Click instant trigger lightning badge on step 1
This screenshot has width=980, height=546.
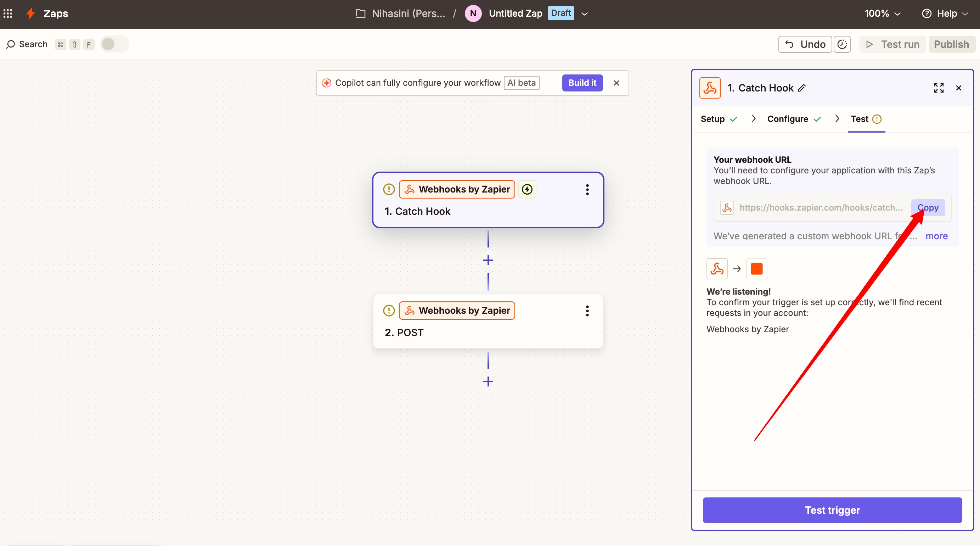pos(527,189)
